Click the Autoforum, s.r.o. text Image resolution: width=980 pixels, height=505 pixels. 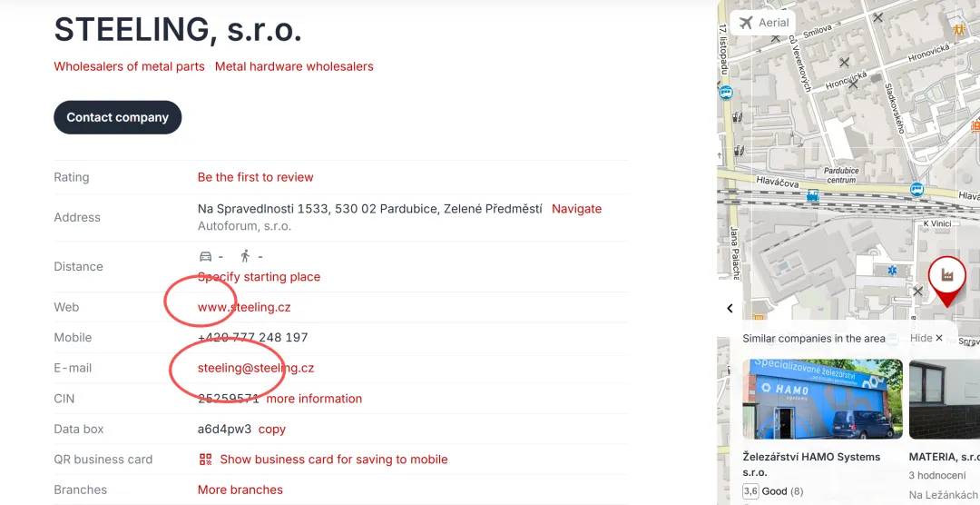244,226
